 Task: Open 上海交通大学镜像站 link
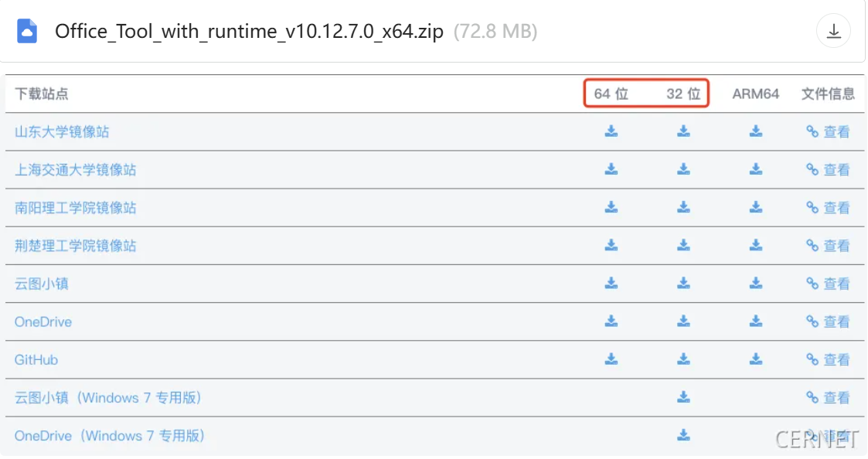click(x=75, y=170)
